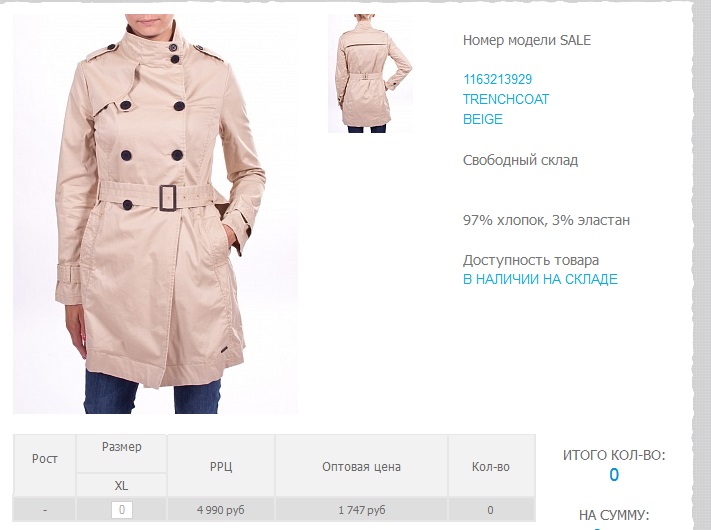This screenshot has width=711, height=530.
Task: Focus the XL size quantity input box
Action: (x=122, y=510)
